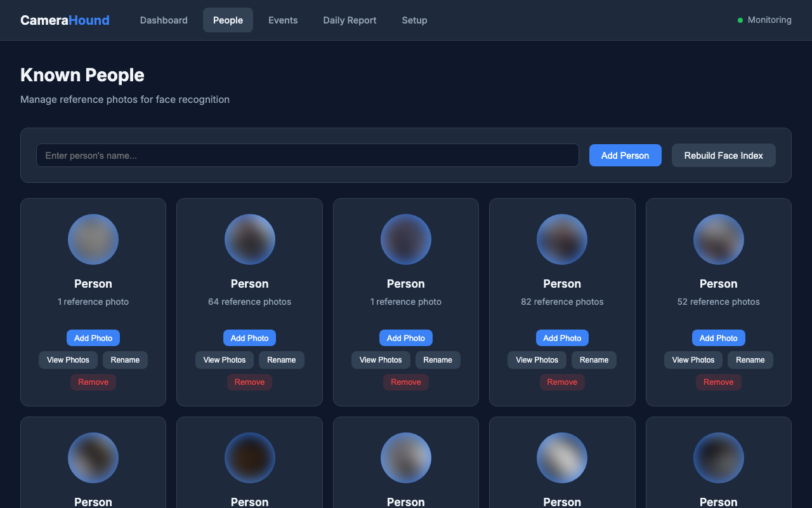Click the CameraHound logo
Viewport: 812px width, 508px height.
click(64, 20)
